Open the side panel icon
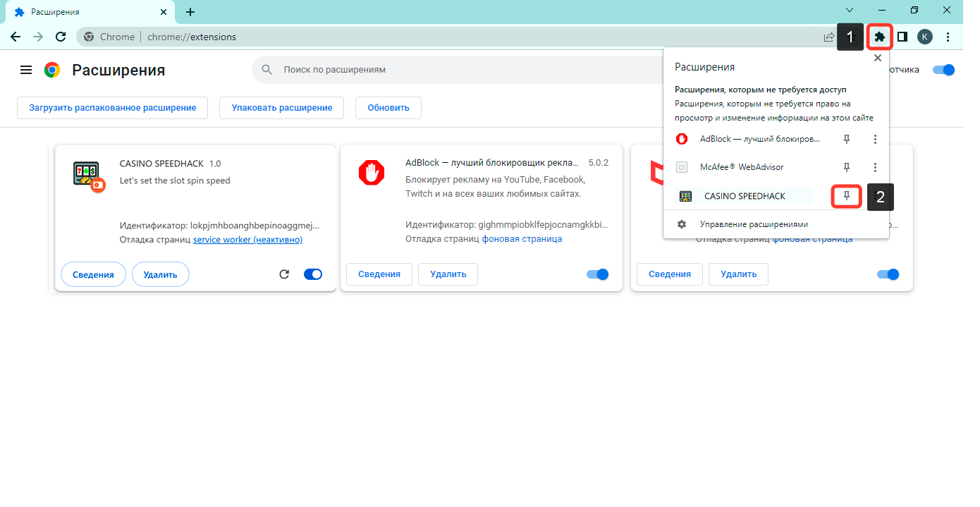The image size is (980, 507). click(902, 37)
